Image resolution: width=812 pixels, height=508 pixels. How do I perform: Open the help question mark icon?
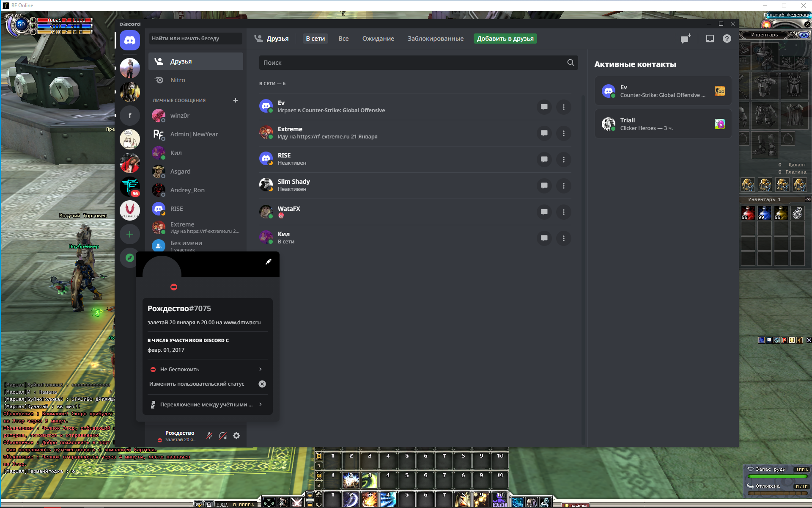727,39
